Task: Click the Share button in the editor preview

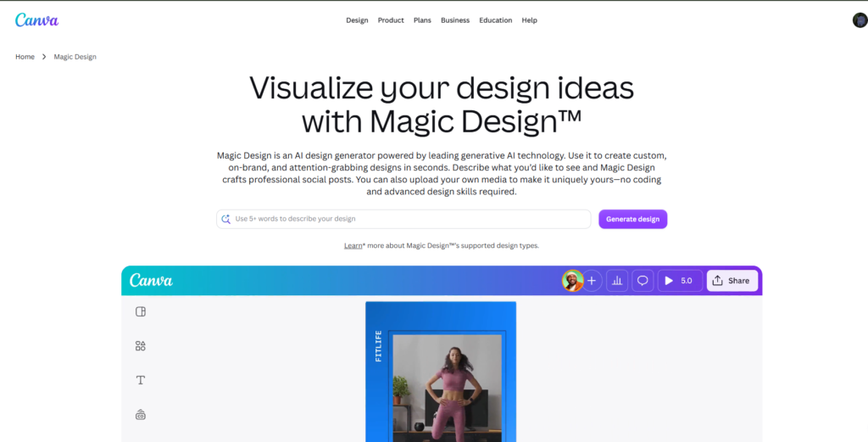Action: (x=732, y=281)
